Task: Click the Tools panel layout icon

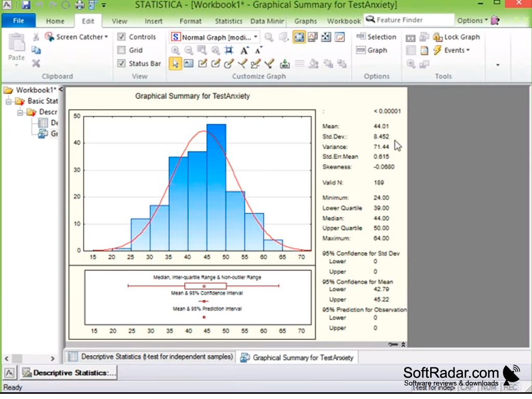Action: point(410,37)
